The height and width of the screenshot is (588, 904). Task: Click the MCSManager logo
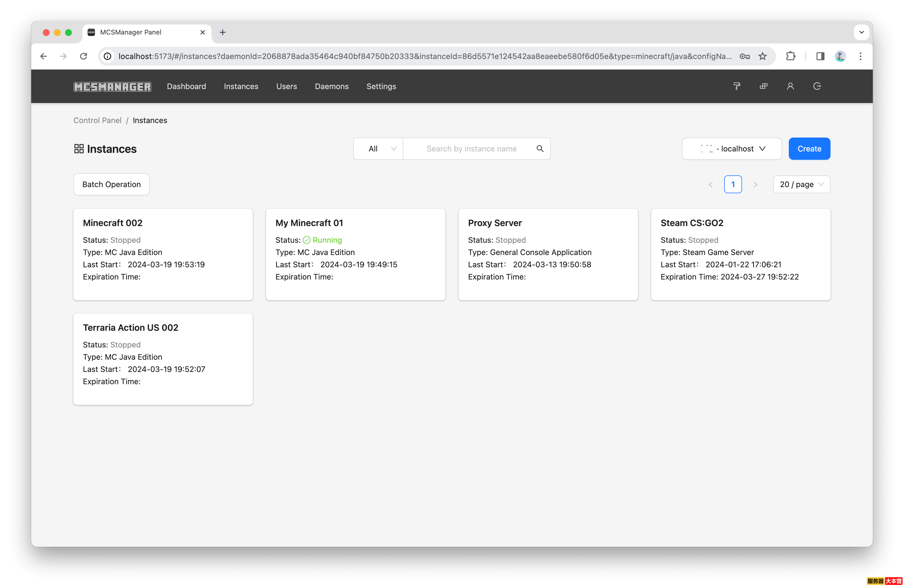[112, 87]
